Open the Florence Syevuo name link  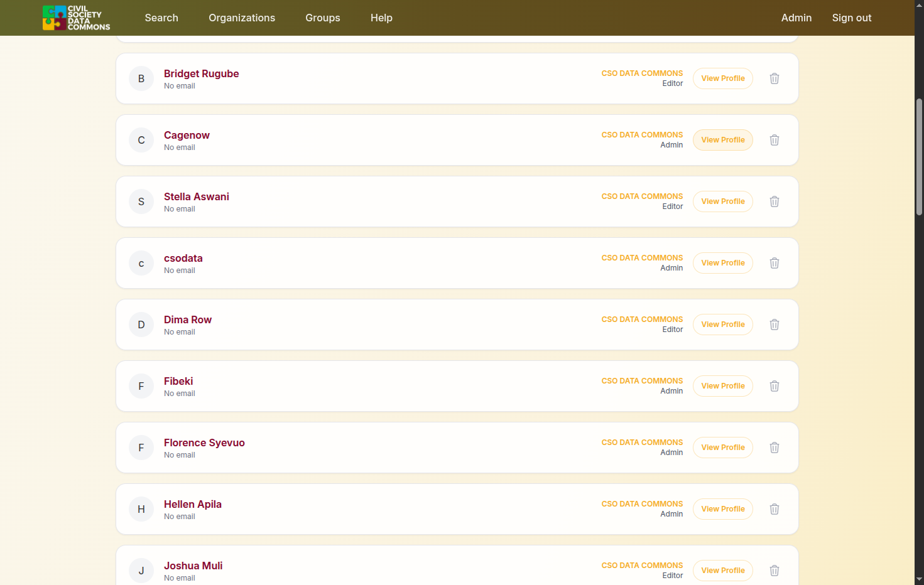coord(204,443)
